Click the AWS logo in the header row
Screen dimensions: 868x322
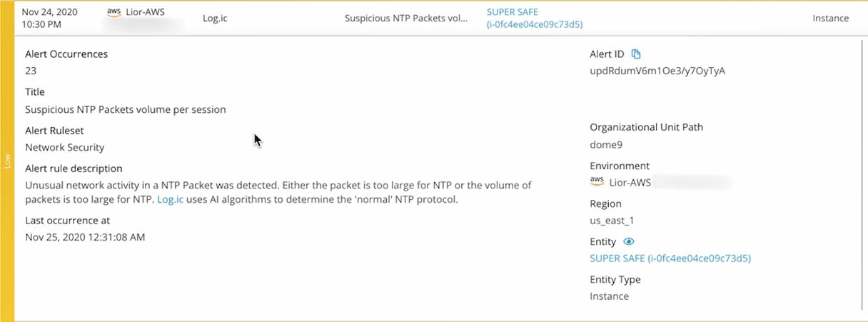(x=113, y=12)
